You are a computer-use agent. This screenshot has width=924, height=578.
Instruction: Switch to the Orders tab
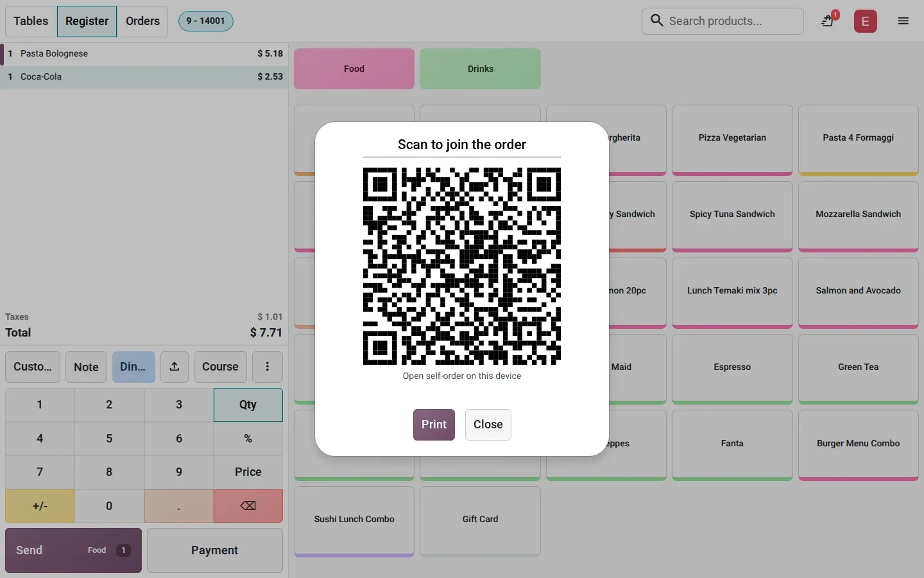143,21
